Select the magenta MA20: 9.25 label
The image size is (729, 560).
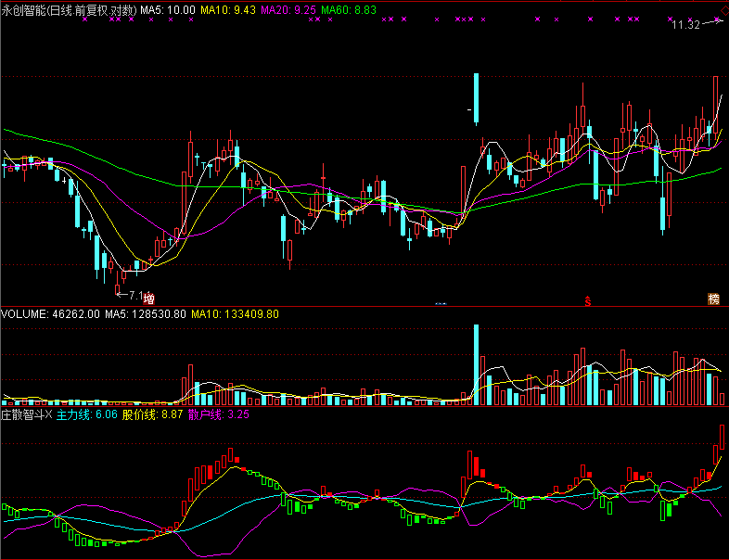[x=288, y=10]
